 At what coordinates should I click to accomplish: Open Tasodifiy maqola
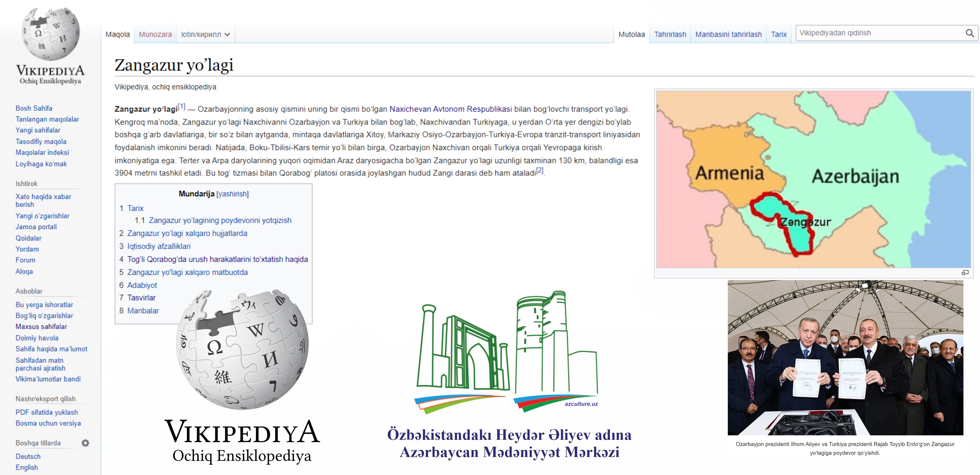coord(41,141)
